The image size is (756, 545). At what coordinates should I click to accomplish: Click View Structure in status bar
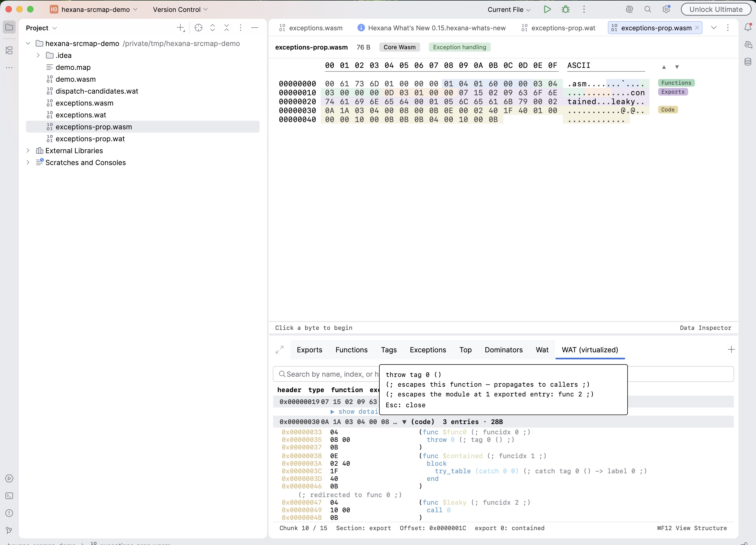tap(692, 528)
